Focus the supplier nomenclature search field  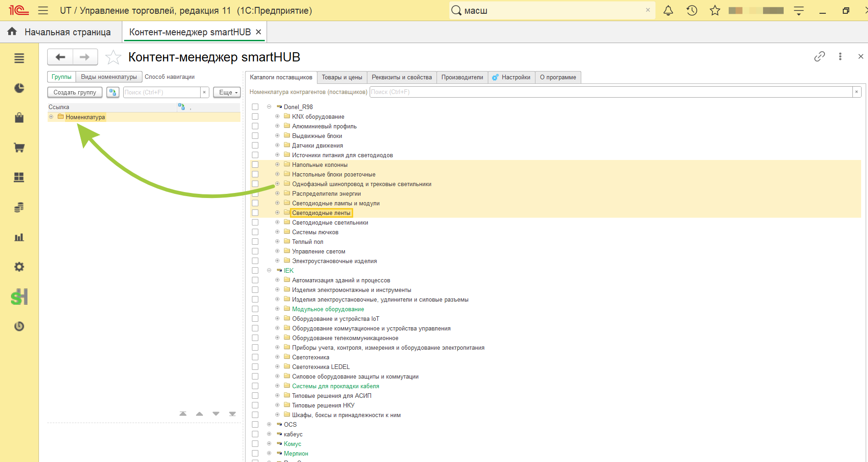[611, 92]
